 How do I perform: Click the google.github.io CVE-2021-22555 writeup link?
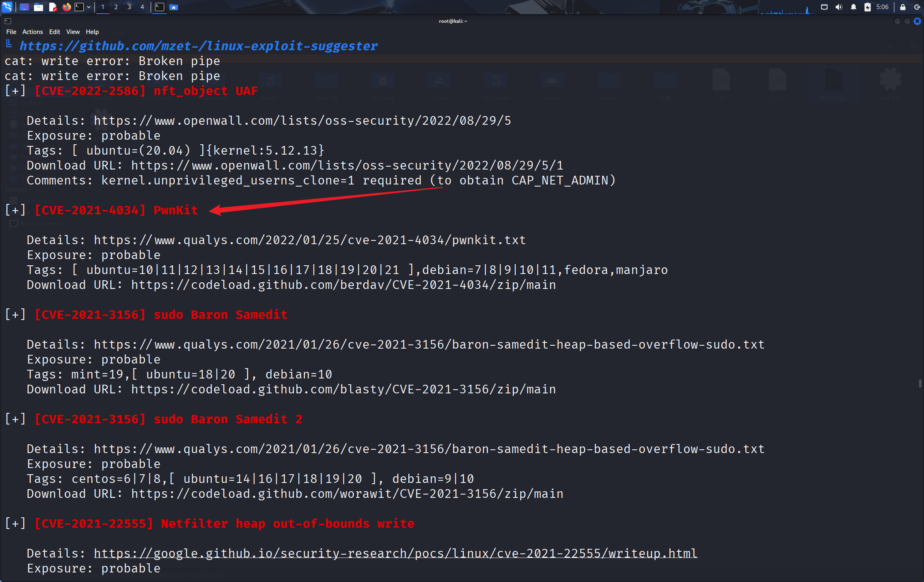pyautogui.click(x=395, y=553)
